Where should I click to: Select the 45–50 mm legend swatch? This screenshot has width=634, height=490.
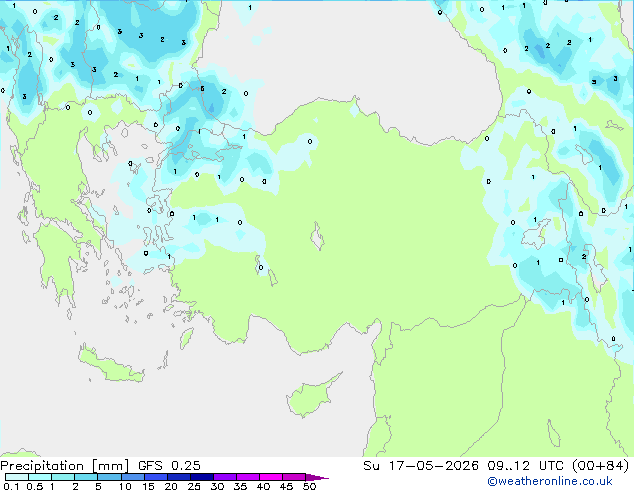click(294, 477)
